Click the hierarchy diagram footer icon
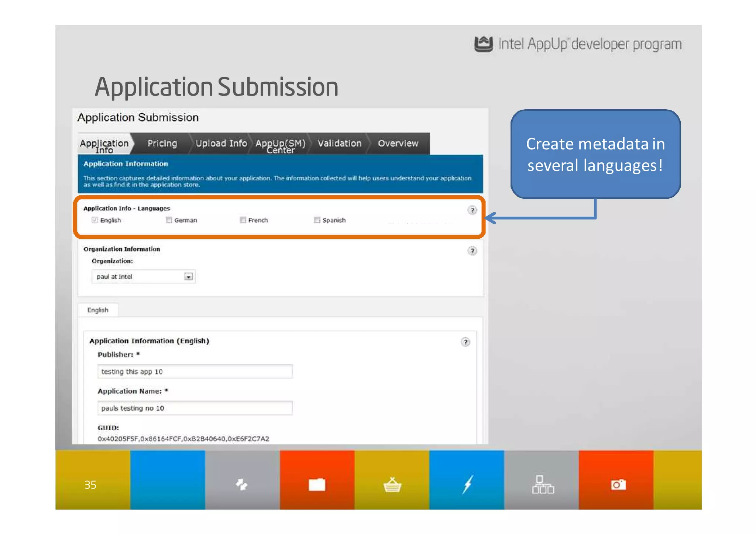756x534 pixels. [x=543, y=484]
